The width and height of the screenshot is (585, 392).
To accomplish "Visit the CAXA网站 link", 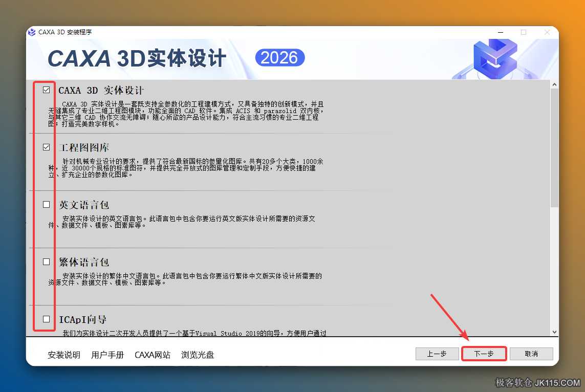I will (153, 355).
